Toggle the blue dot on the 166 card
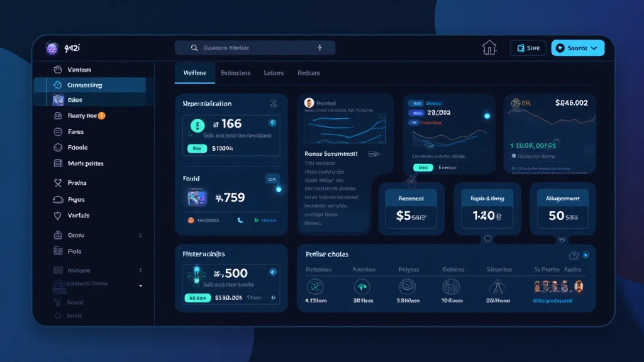 272,123
